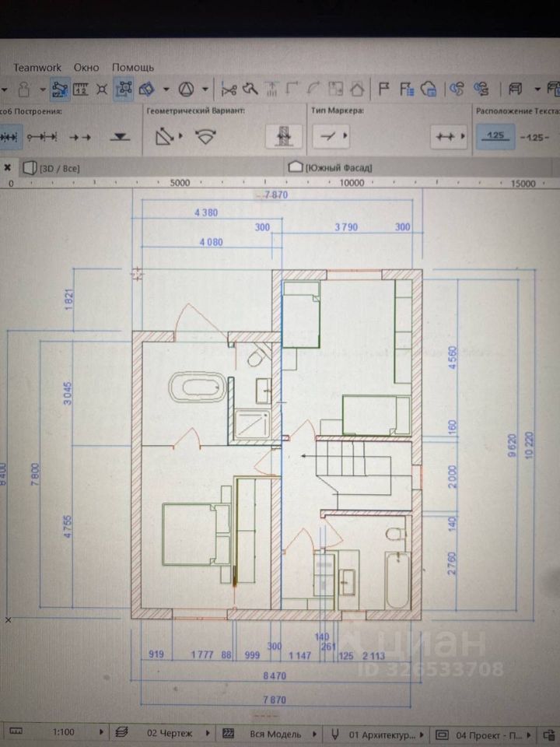Click the grayed grid icon before the house
Viewport: 560px width, 747px height.
point(336,89)
